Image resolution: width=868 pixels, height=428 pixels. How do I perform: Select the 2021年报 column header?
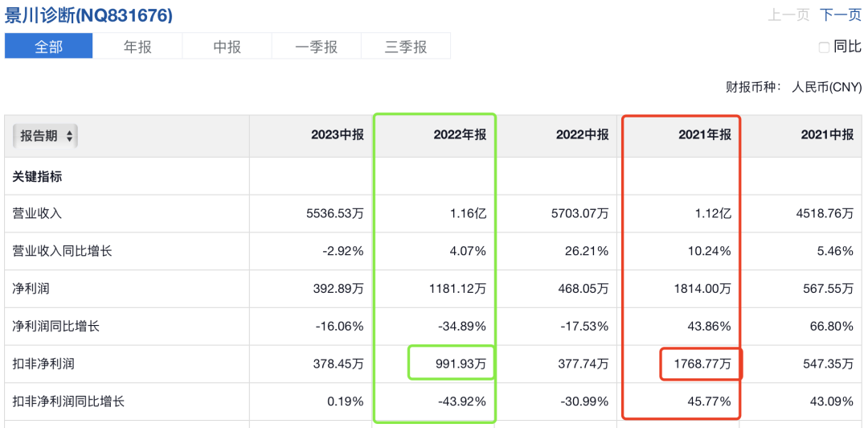click(705, 135)
